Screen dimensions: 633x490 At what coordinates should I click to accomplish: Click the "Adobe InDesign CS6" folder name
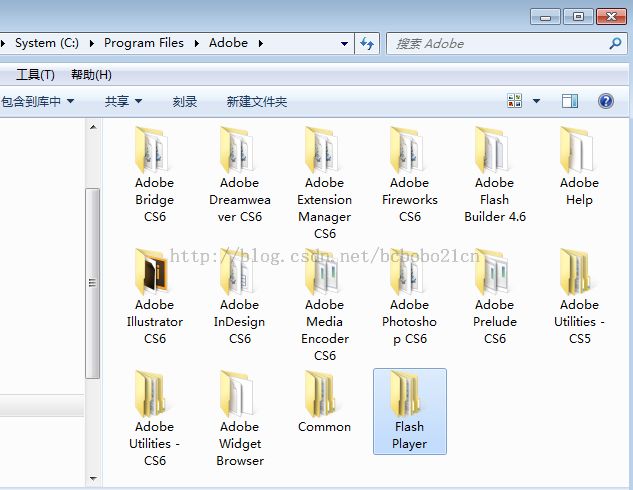240,322
